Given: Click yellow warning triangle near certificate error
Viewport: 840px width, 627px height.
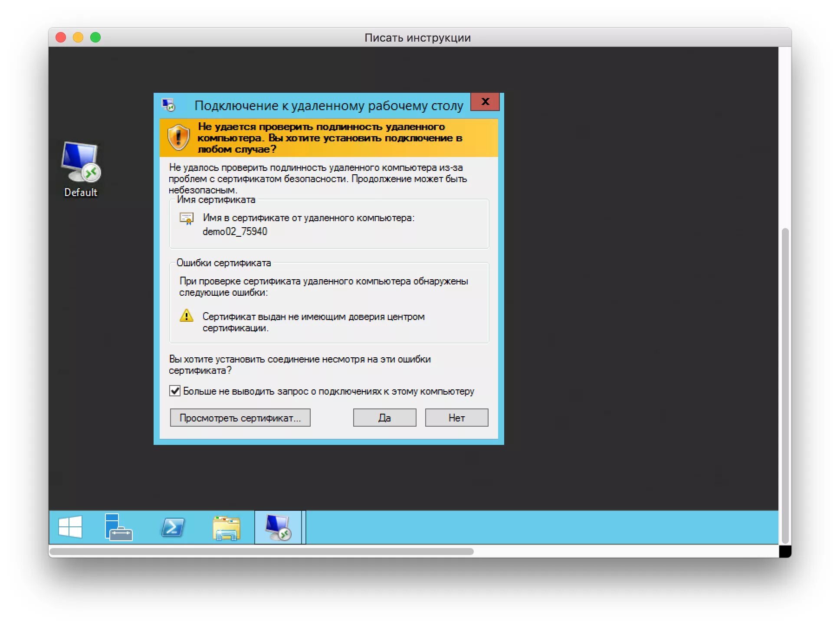Looking at the screenshot, I should point(187,316).
